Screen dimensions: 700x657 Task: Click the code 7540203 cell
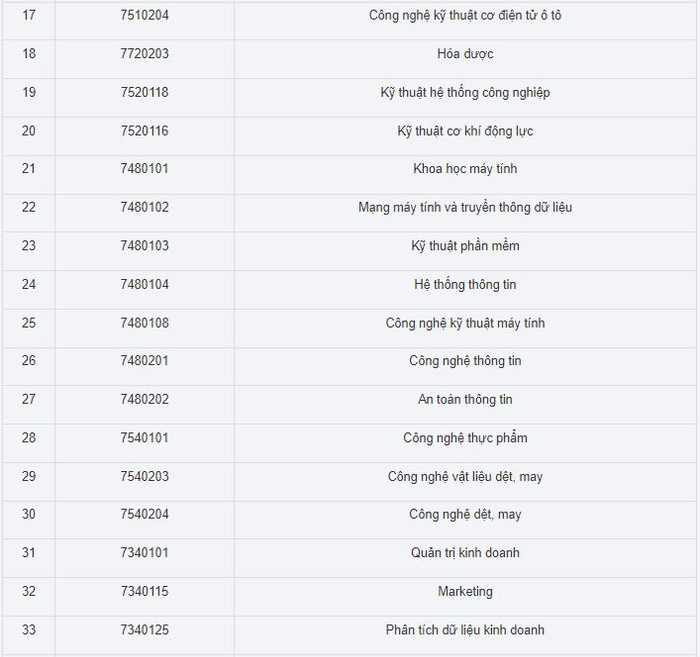coord(144,477)
